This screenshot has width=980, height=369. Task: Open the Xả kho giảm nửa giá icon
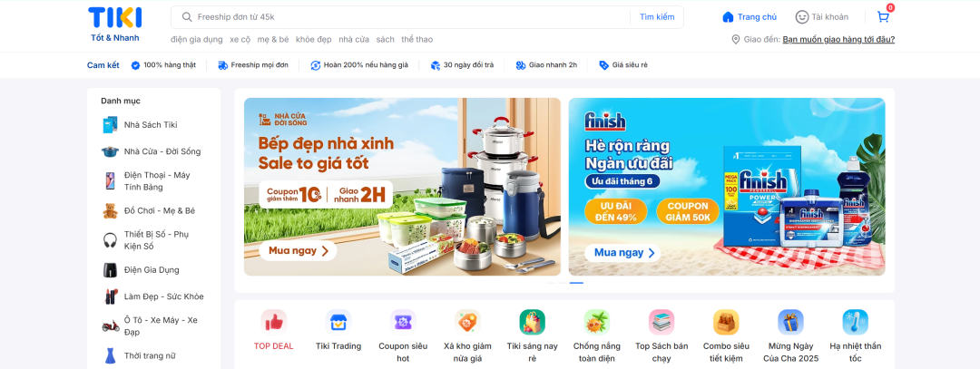467,322
